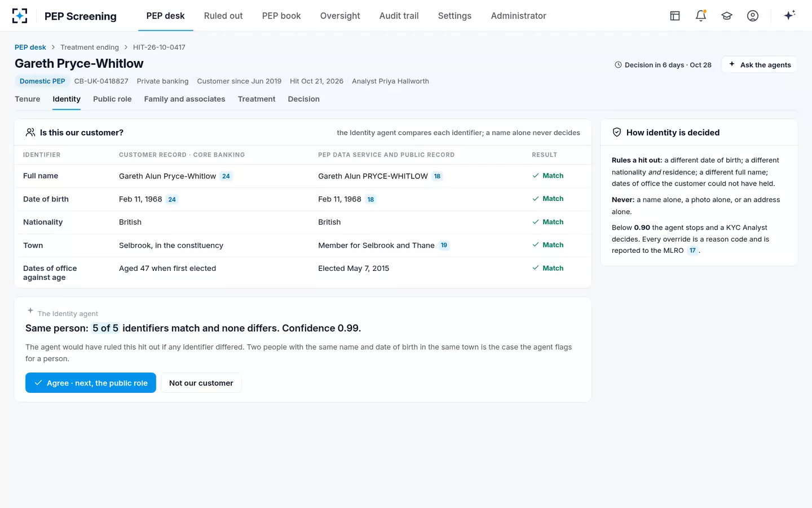The height and width of the screenshot is (508, 812).
Task: Select the Tenure sub-tab
Action: pos(28,99)
